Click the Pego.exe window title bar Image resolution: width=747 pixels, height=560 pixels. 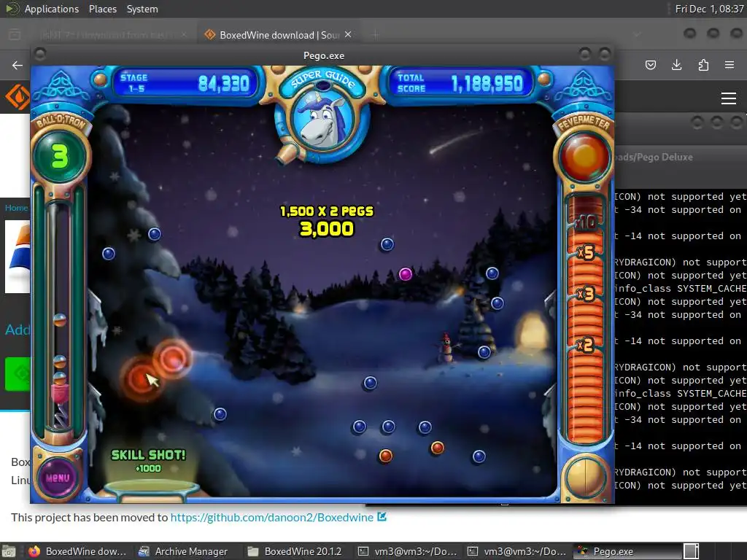323,55
